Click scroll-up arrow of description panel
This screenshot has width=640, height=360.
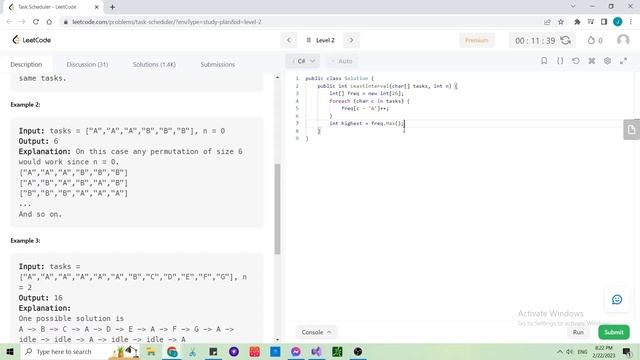(278, 77)
